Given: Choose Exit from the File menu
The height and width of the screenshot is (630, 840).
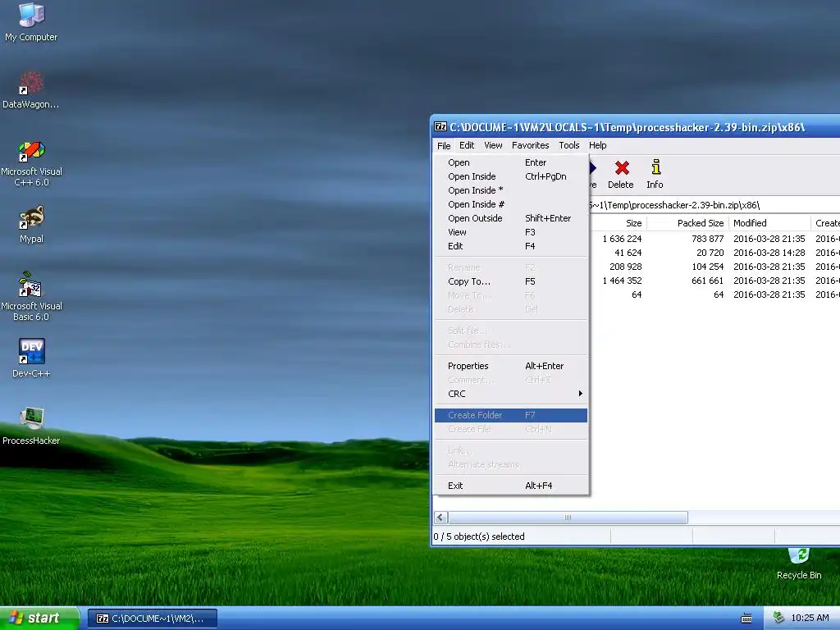Looking at the screenshot, I should click(x=511, y=486).
